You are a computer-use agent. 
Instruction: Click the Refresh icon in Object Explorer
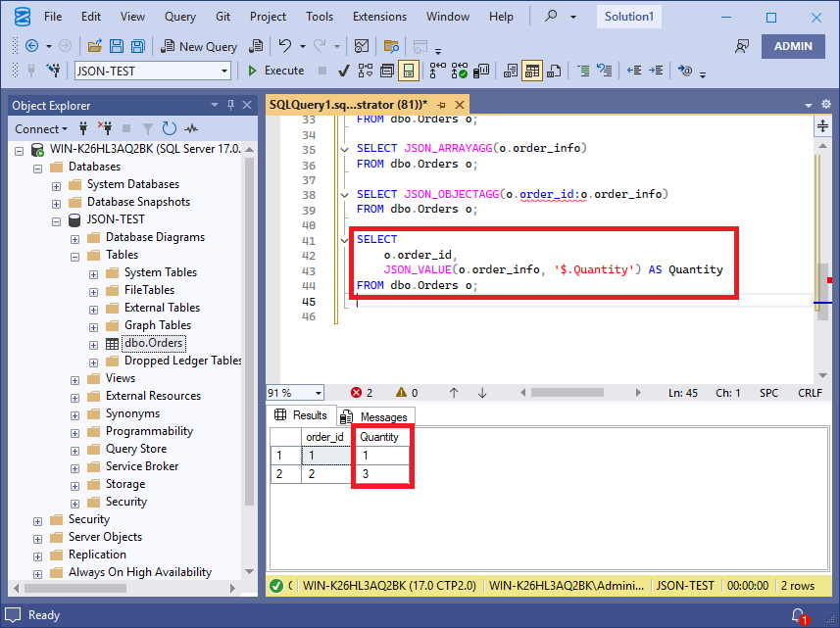[x=170, y=128]
